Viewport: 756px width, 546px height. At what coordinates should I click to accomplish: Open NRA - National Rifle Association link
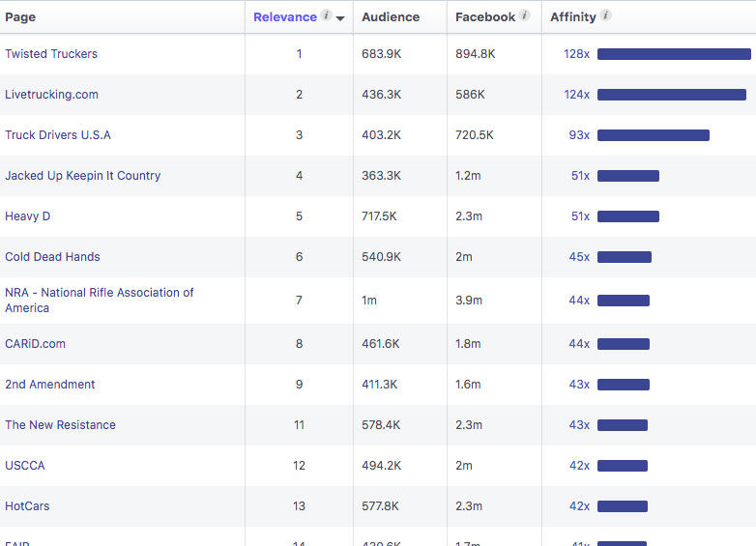99,301
